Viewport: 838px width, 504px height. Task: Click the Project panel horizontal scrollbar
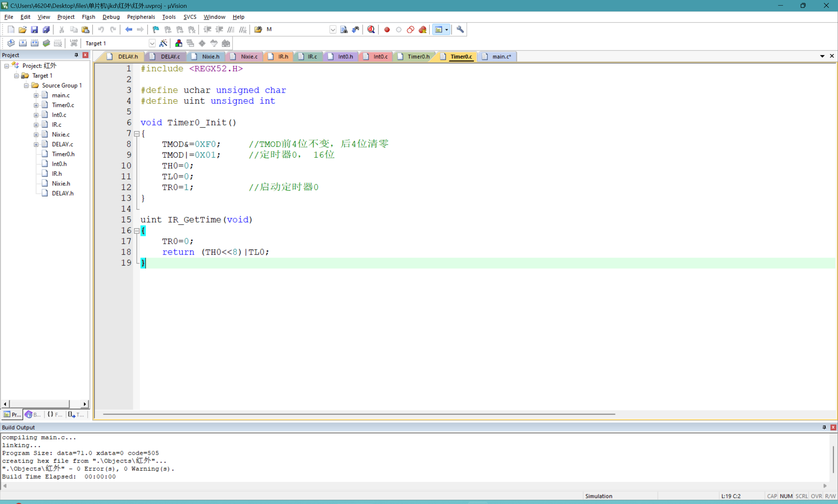[x=39, y=404]
